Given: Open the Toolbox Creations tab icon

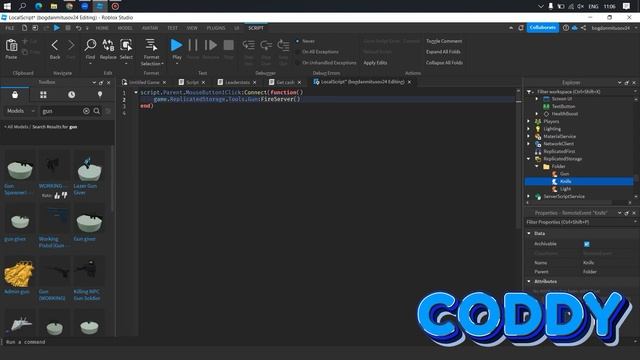Looking at the screenshot, I should click(x=100, y=95).
